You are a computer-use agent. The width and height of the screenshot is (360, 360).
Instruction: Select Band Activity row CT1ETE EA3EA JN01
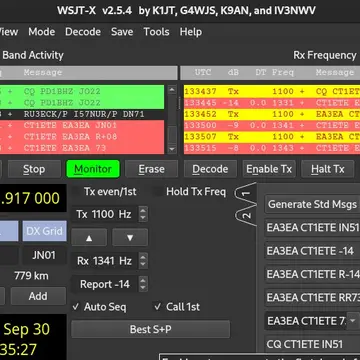82,126
